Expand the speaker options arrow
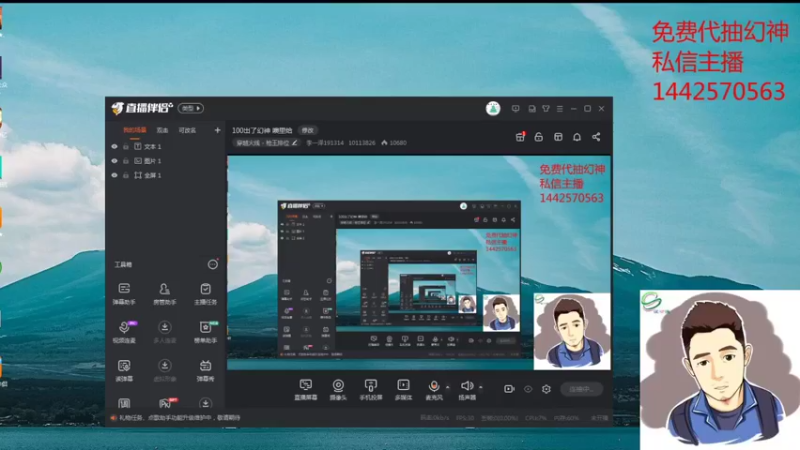The width and height of the screenshot is (800, 450). (x=481, y=387)
